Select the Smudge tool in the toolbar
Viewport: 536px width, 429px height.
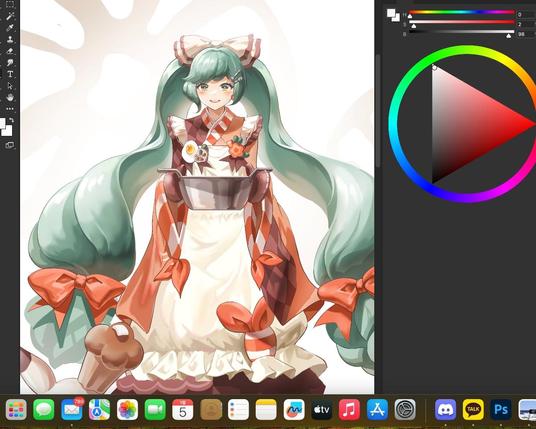point(10,63)
